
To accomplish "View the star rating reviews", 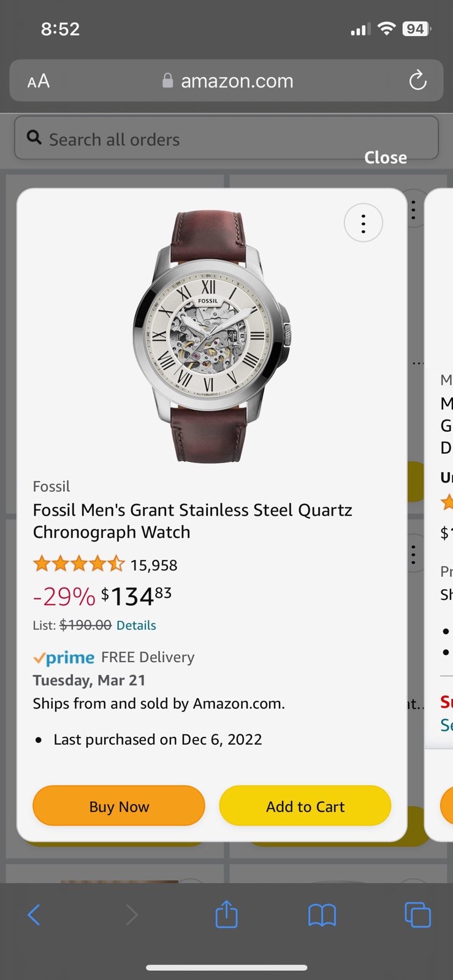I will pos(78,564).
